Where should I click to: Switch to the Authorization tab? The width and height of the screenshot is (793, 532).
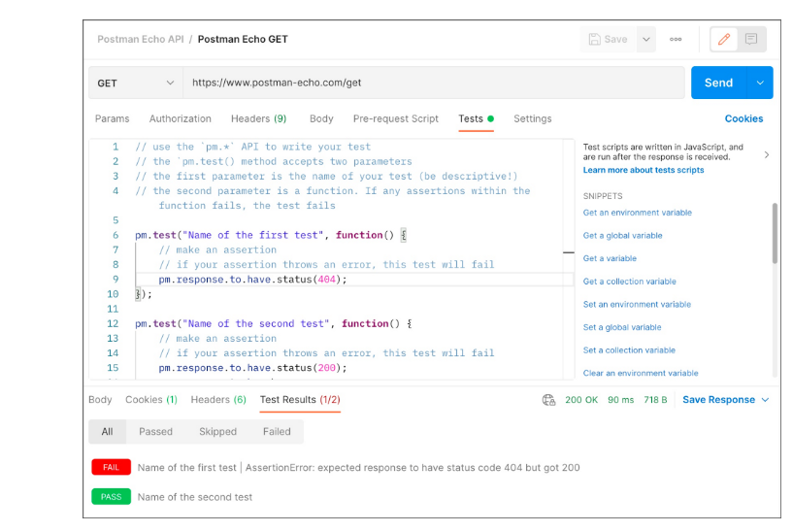coord(180,118)
